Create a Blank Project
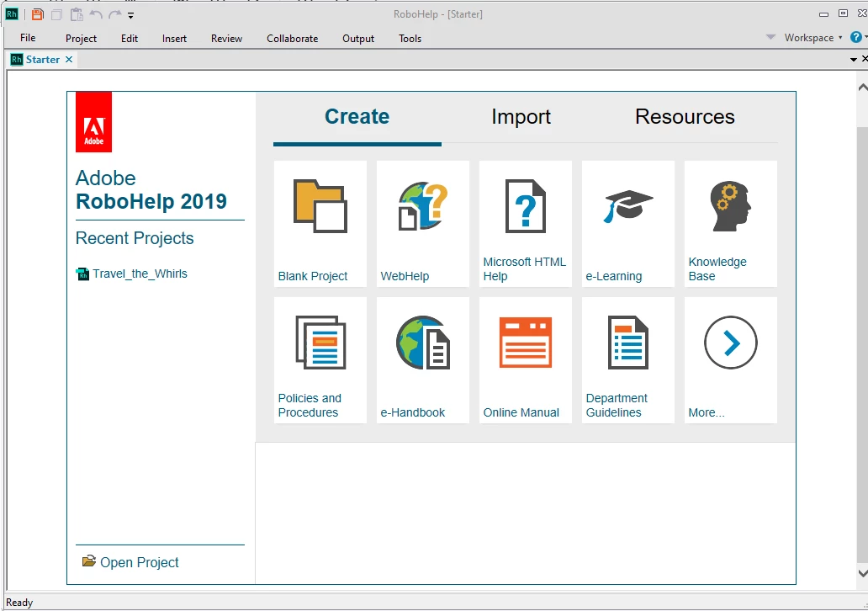868x611 pixels. (320, 224)
